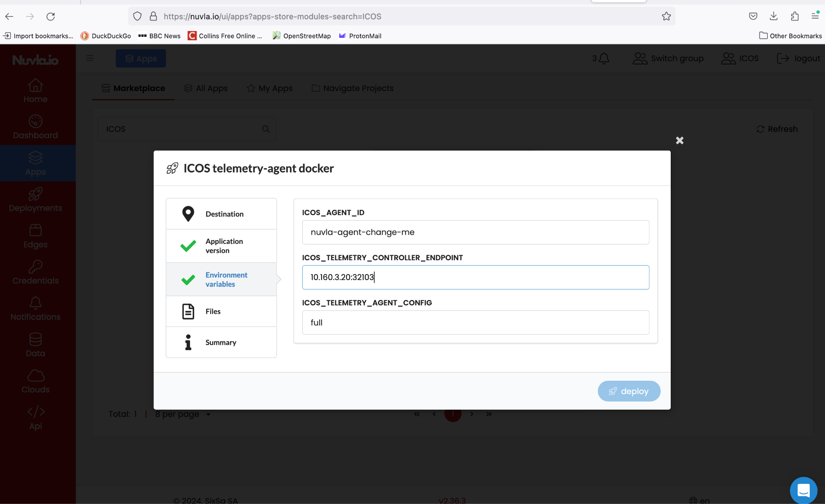The width and height of the screenshot is (825, 504).
Task: Click the logout link
Action: (798, 58)
